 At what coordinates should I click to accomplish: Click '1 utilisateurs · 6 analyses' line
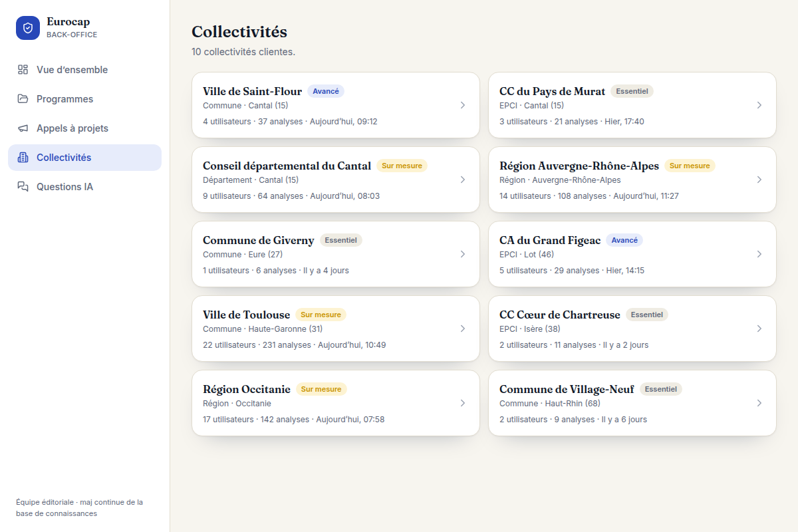(276, 271)
